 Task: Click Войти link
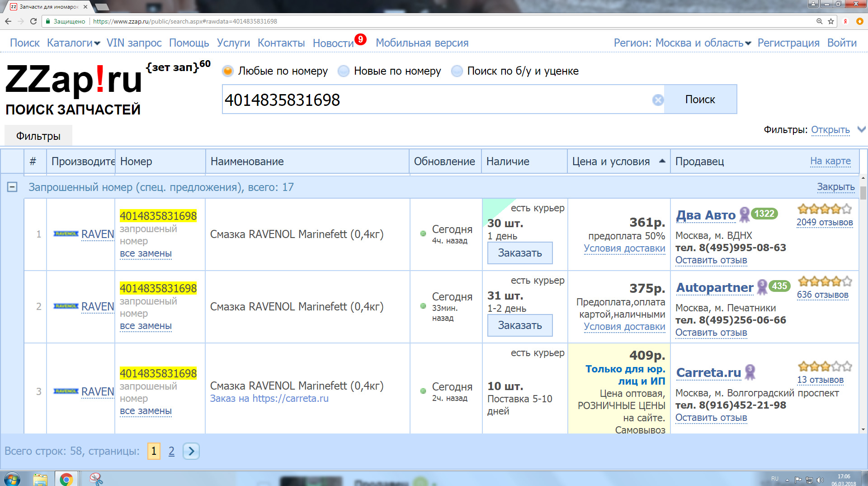pyautogui.click(x=842, y=43)
